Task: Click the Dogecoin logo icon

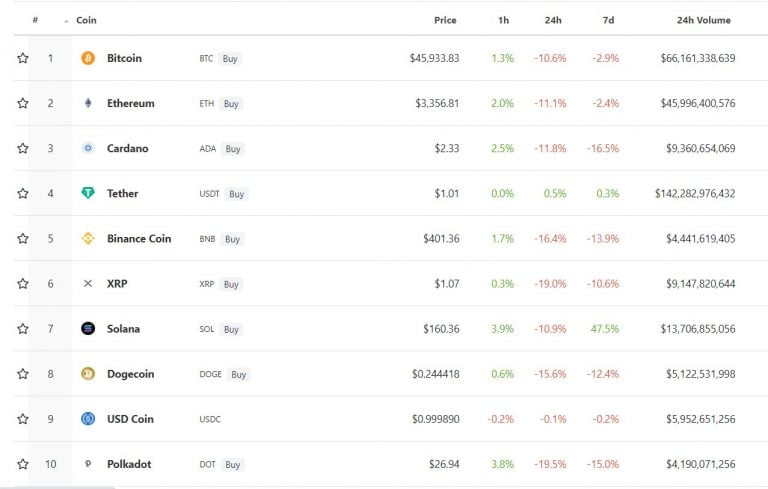Action: point(88,374)
